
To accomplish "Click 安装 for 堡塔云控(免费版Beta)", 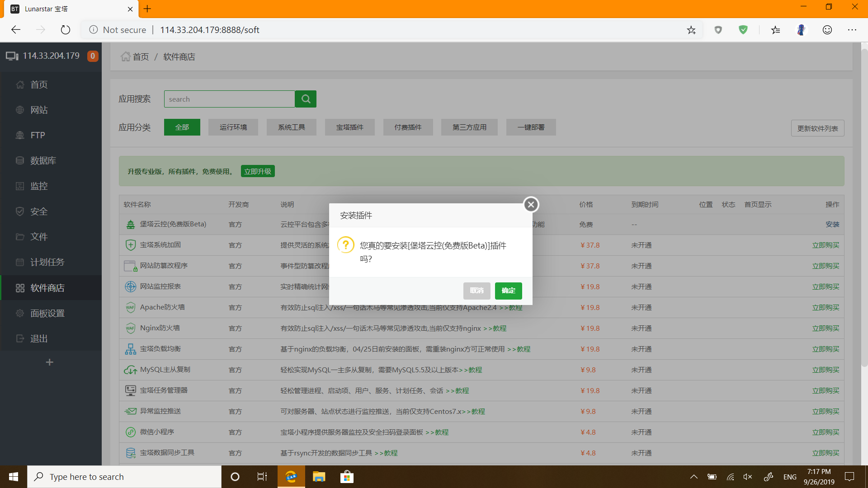I will [832, 225].
